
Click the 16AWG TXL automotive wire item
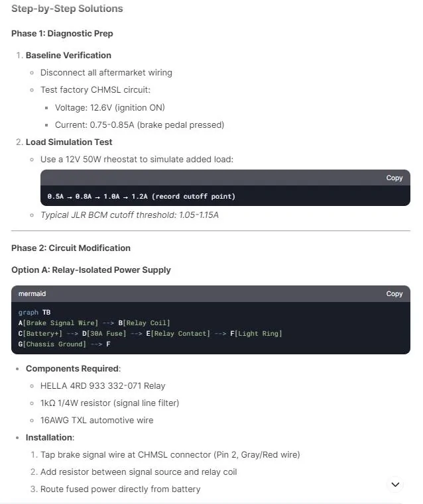coord(97,421)
